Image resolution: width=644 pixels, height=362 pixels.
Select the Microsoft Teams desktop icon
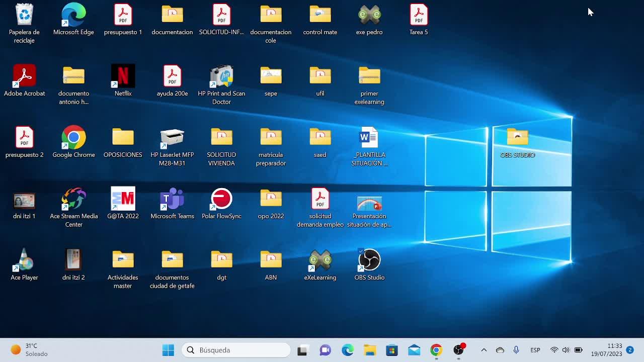[172, 199]
